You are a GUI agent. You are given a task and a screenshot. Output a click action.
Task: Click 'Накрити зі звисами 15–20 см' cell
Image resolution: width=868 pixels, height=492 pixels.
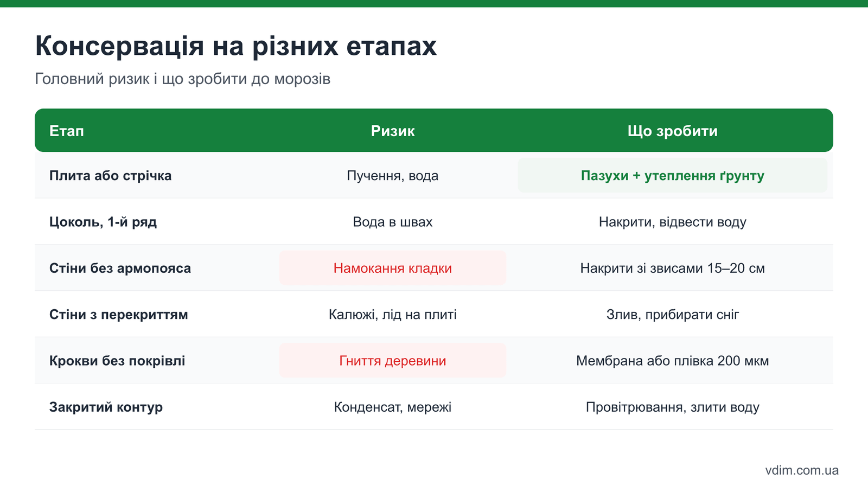tap(673, 268)
